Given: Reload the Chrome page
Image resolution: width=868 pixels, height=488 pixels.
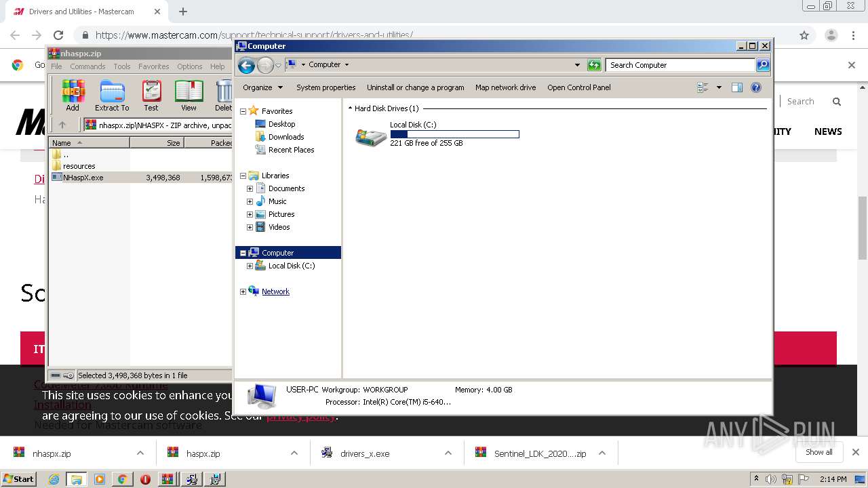Looking at the screenshot, I should (58, 35).
